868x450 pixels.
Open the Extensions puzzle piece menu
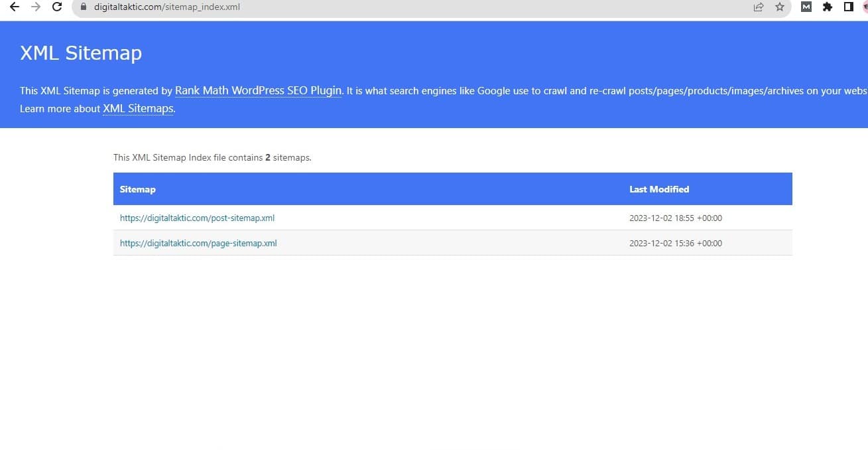coord(827,7)
